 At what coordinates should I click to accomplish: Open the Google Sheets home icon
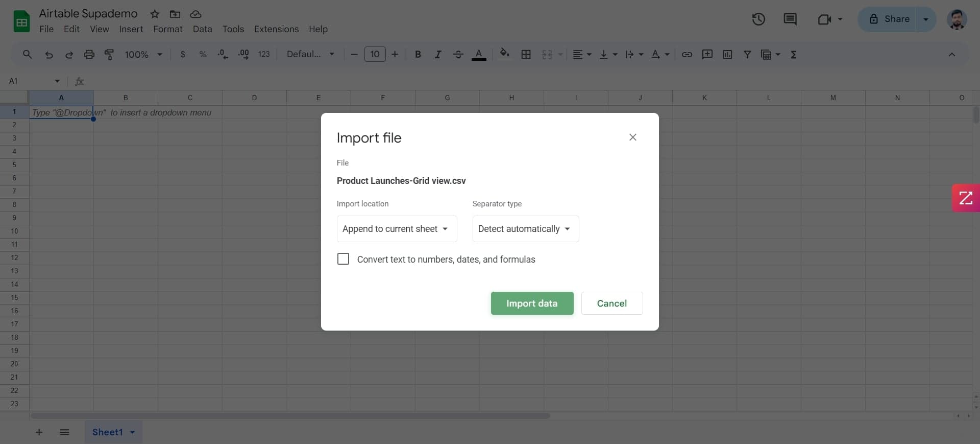tap(21, 21)
